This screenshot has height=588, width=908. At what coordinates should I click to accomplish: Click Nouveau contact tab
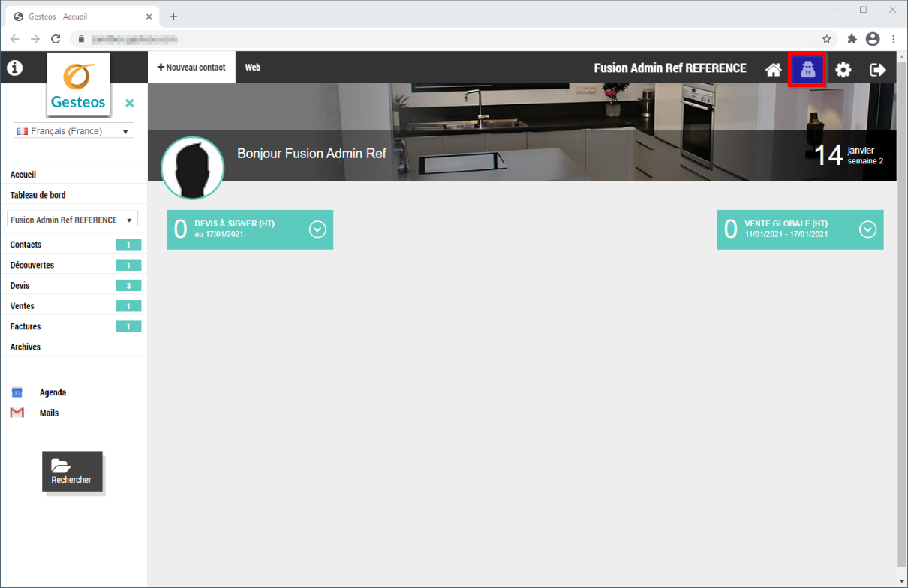click(191, 67)
